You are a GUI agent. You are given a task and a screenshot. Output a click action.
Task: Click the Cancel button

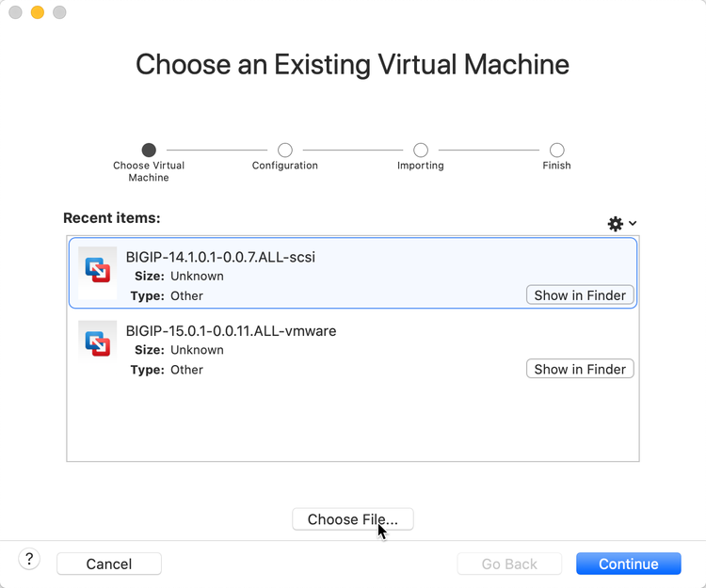(x=109, y=564)
